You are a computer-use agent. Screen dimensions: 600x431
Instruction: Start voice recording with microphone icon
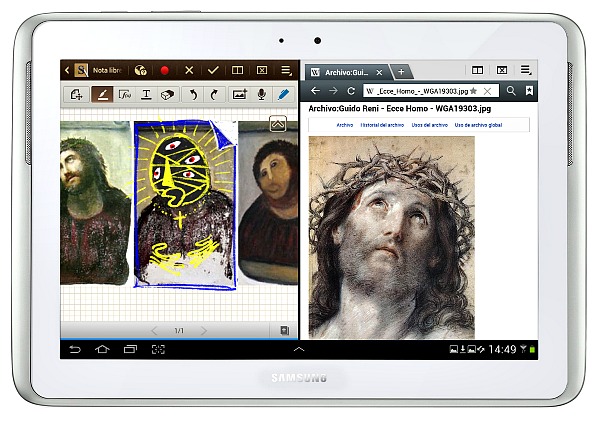261,94
